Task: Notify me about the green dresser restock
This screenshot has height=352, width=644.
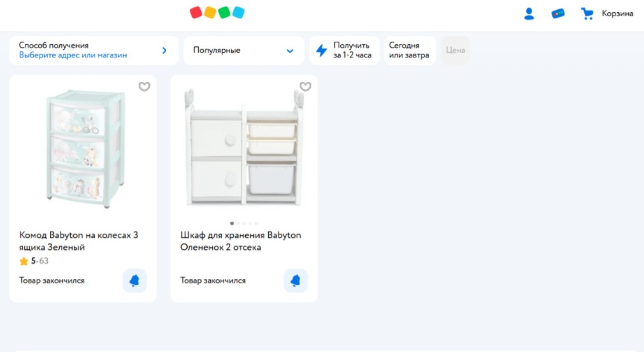Action: [x=135, y=281]
